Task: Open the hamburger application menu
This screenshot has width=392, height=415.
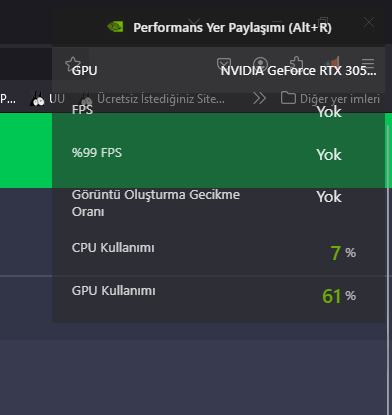Action: pos(368,63)
